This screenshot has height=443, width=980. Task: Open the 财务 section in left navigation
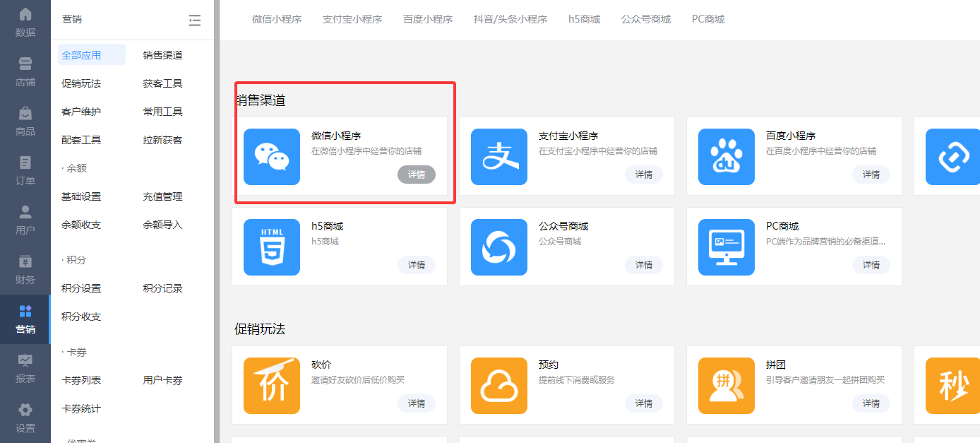(25, 270)
